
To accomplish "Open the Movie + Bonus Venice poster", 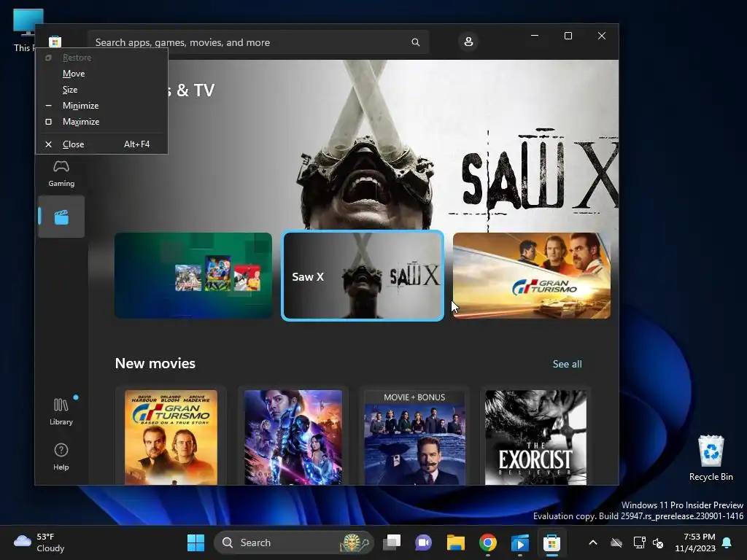I will tap(414, 437).
